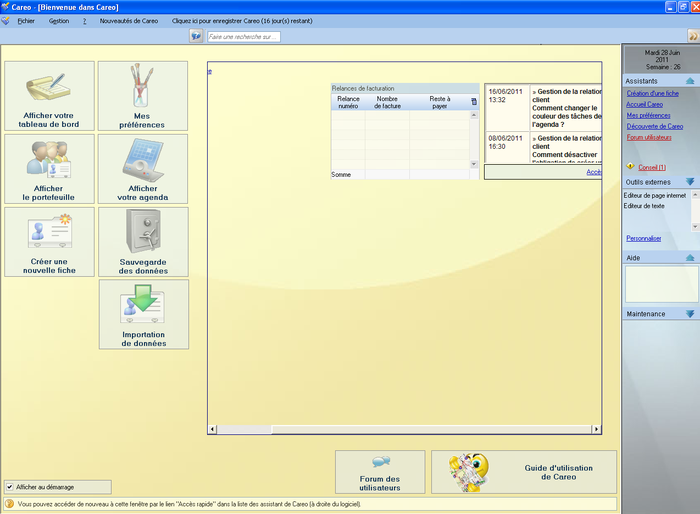700x514 pixels.
Task: Click Relances table scroll down arrow
Action: (474, 164)
